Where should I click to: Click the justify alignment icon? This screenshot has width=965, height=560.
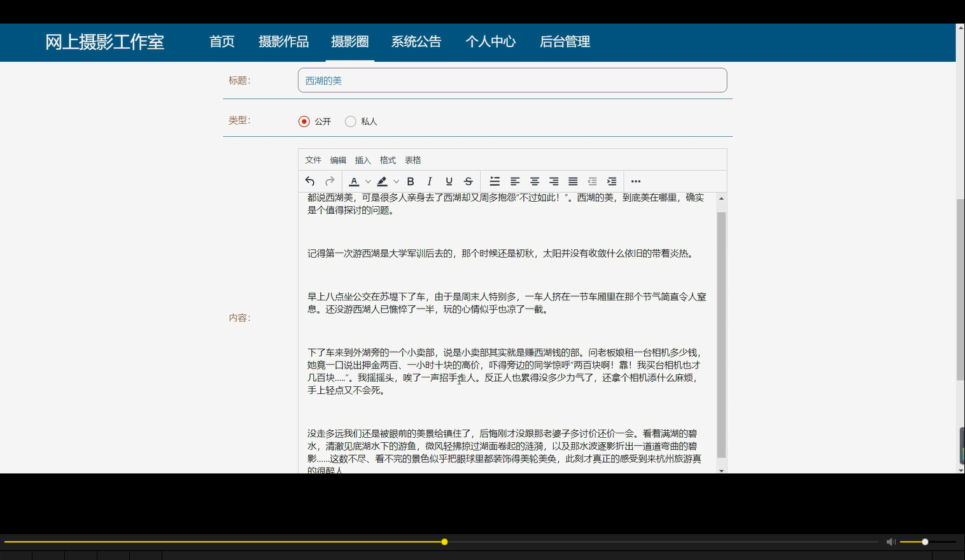[x=573, y=181]
